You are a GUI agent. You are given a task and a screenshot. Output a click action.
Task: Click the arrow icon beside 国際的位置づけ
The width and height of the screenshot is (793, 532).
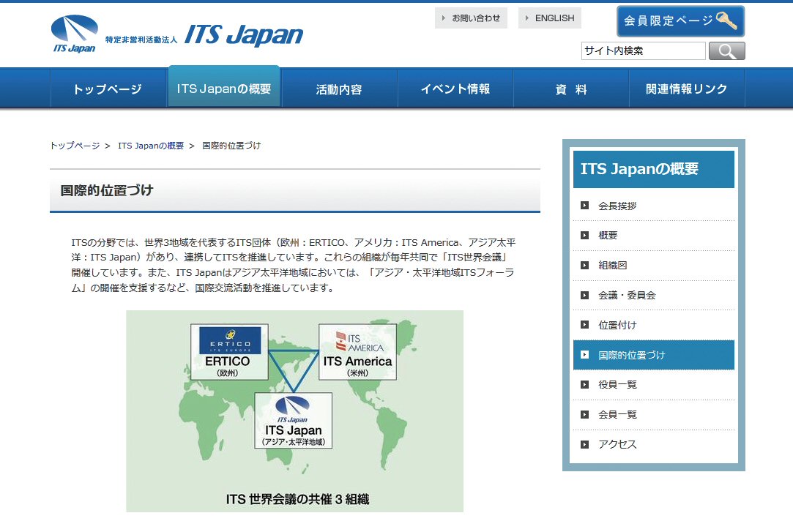[584, 355]
